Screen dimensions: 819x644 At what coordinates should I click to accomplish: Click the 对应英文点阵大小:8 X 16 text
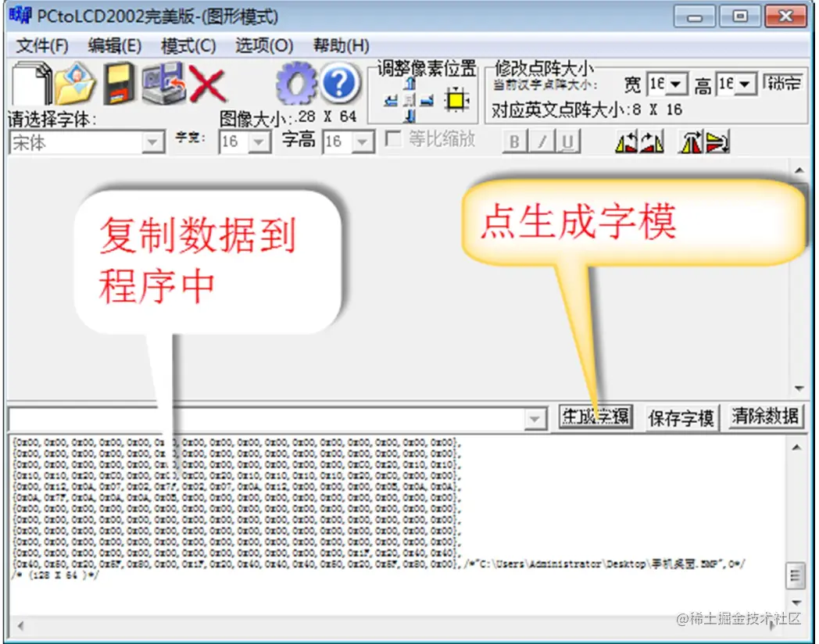pos(587,110)
